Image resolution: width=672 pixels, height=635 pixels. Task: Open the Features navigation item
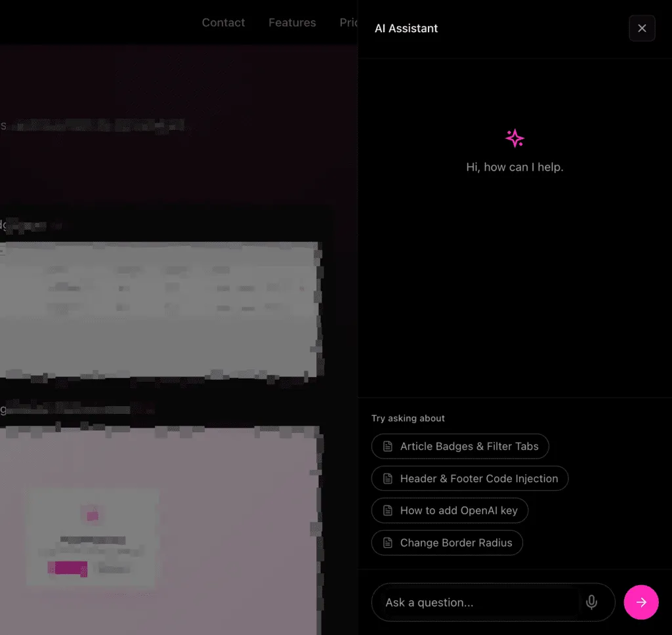click(x=292, y=22)
